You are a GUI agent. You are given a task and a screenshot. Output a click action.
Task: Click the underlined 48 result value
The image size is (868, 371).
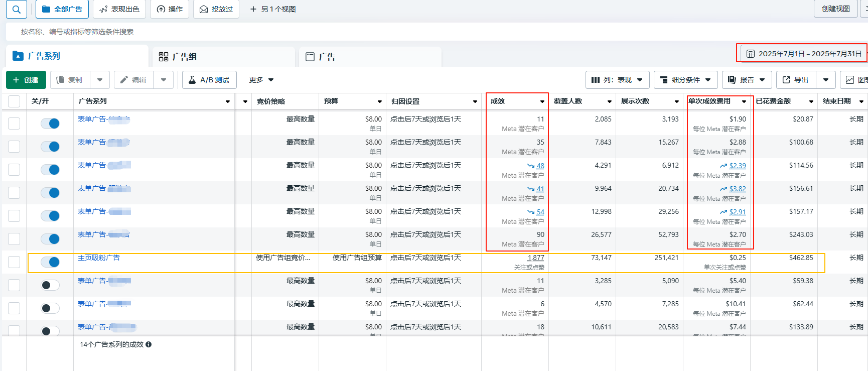pos(540,166)
